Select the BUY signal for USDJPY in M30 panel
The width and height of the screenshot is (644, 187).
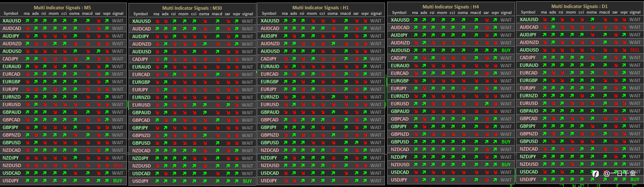pos(248,181)
